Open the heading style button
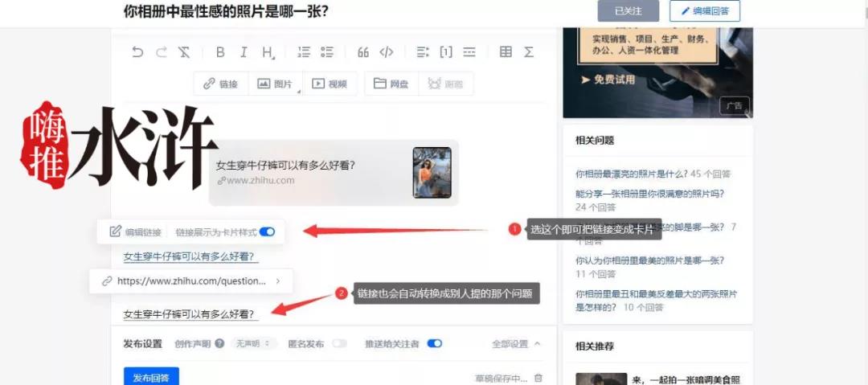Screen dimensions: 868x385 (x=268, y=52)
